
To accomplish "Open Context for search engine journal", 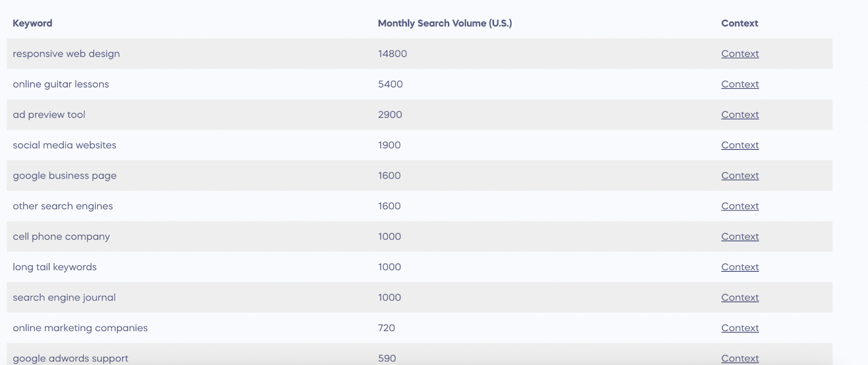I will tap(739, 297).
